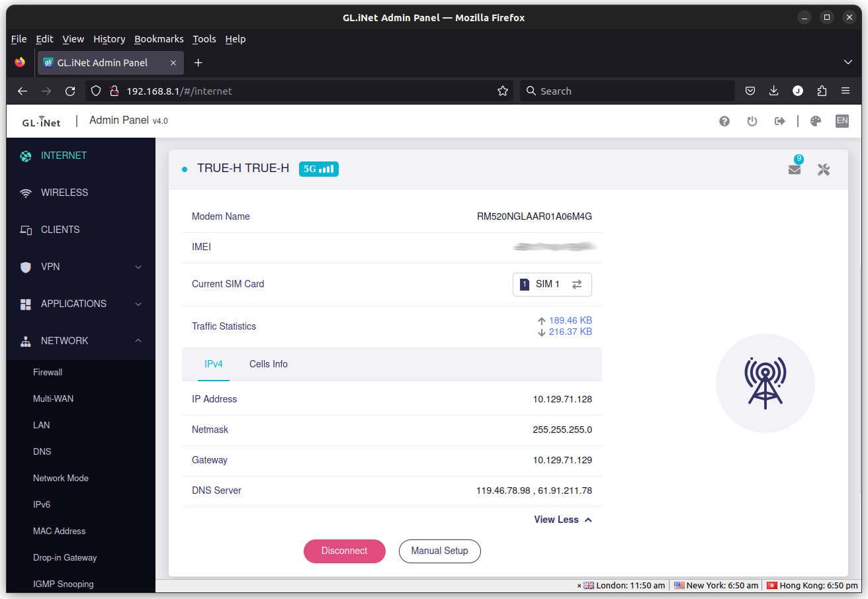Open Multi-WAN settings page
The width and height of the screenshot is (868, 599).
pos(53,398)
